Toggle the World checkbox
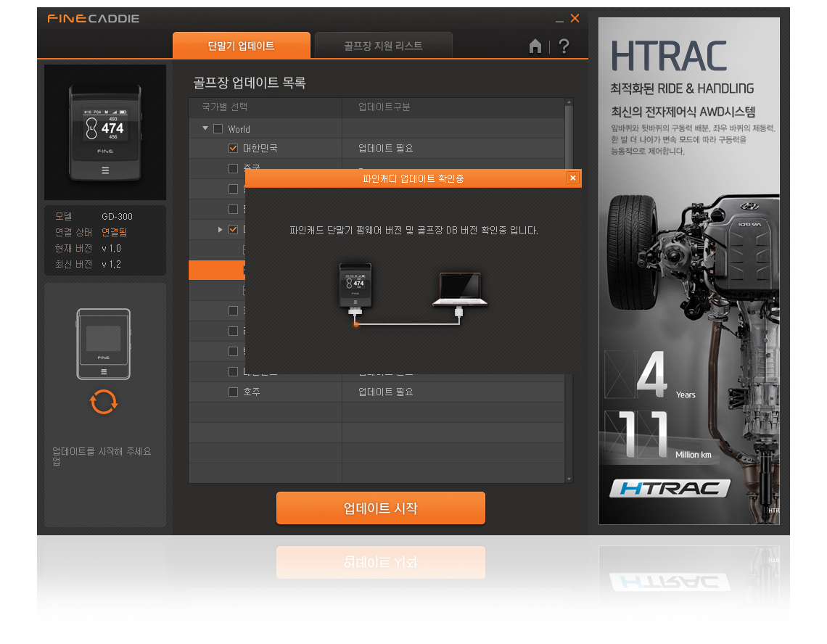Screen dimensions: 827x644 (218, 128)
